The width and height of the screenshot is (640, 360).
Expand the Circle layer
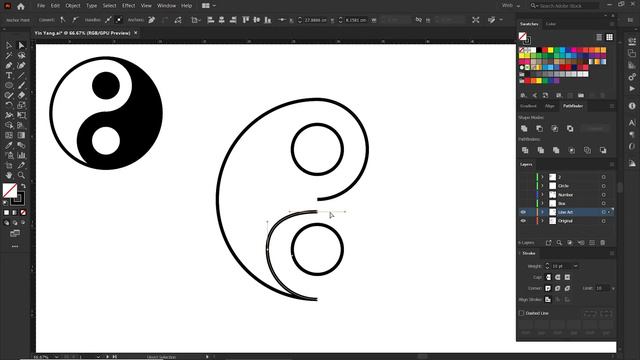[542, 186]
